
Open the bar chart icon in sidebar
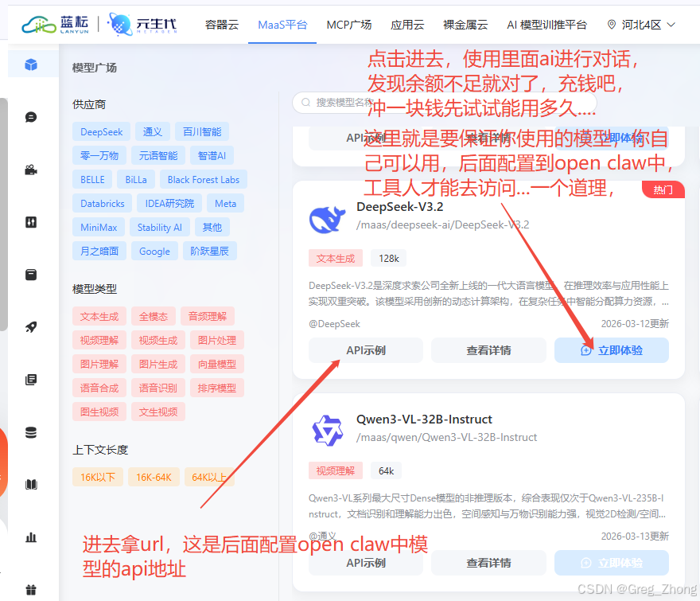[x=31, y=537]
